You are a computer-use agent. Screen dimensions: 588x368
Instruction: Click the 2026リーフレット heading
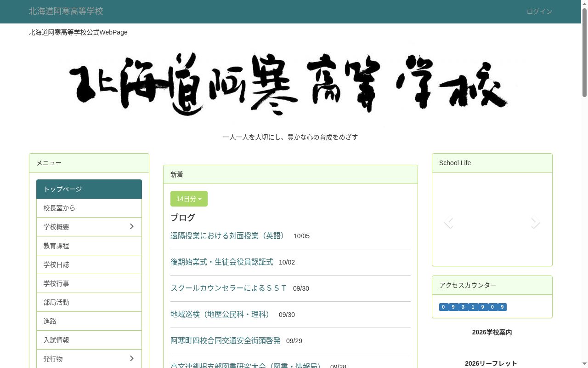click(491, 363)
